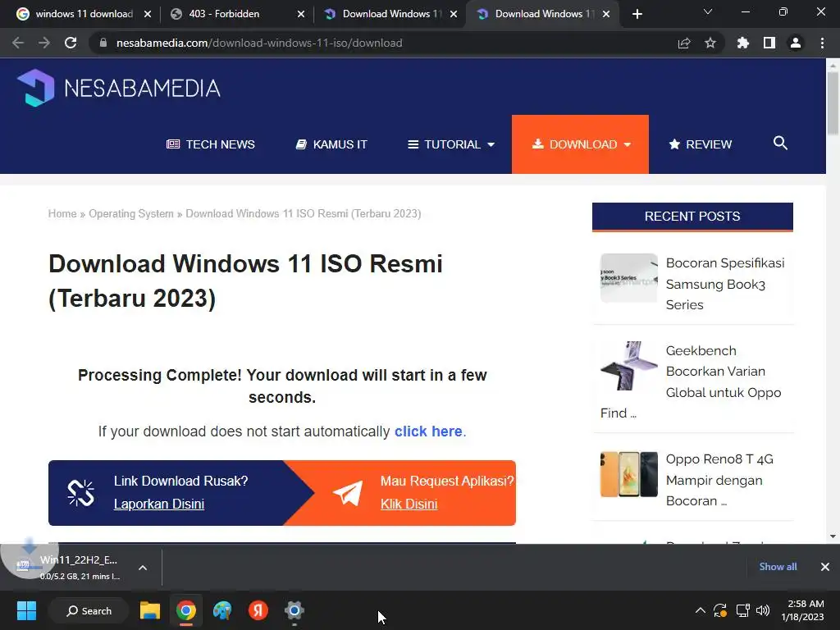
Task: Expand the DOWNLOAD dropdown menu
Action: [x=580, y=144]
